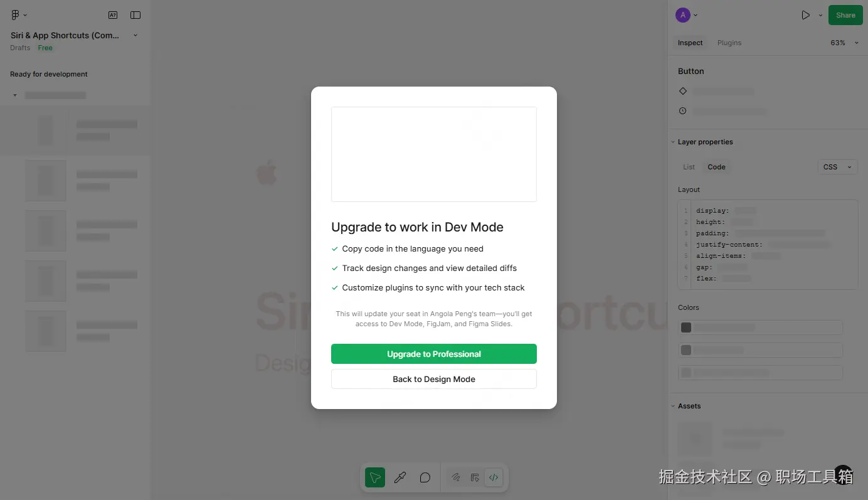Select the eyedropper pen tool in toolbar

400,477
